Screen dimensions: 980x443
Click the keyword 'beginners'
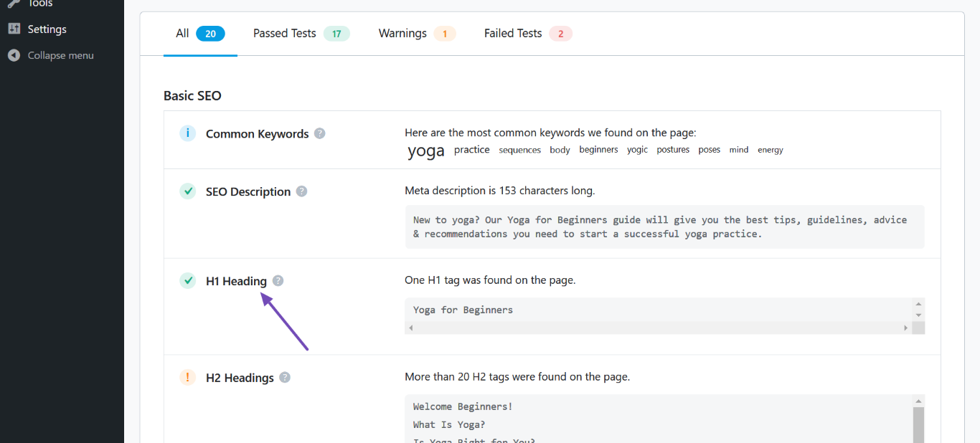[x=598, y=150]
